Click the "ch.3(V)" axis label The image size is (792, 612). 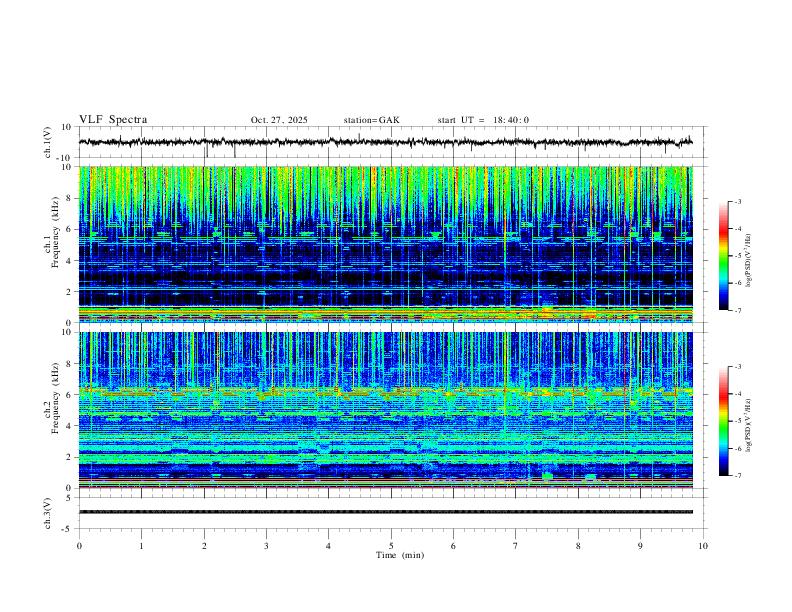(x=47, y=513)
